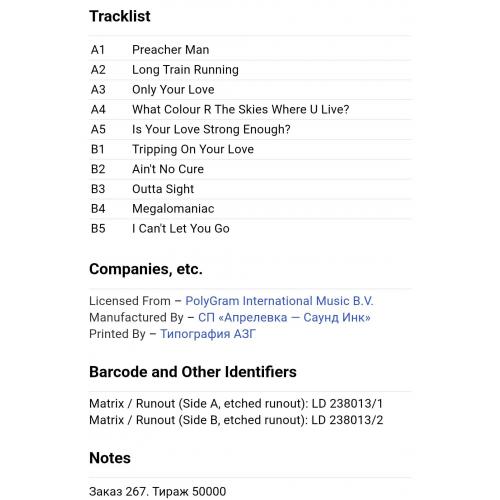Select track B5 I Can't Let You Go
Image resolution: width=500 pixels, height=500 pixels.
click(250, 229)
